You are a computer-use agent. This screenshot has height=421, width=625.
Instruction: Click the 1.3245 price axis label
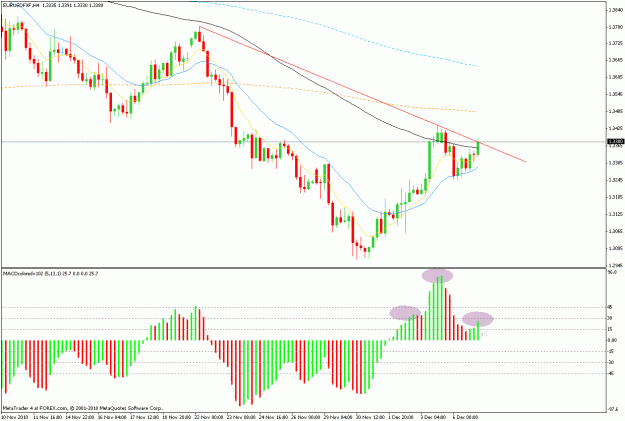pyautogui.click(x=615, y=180)
